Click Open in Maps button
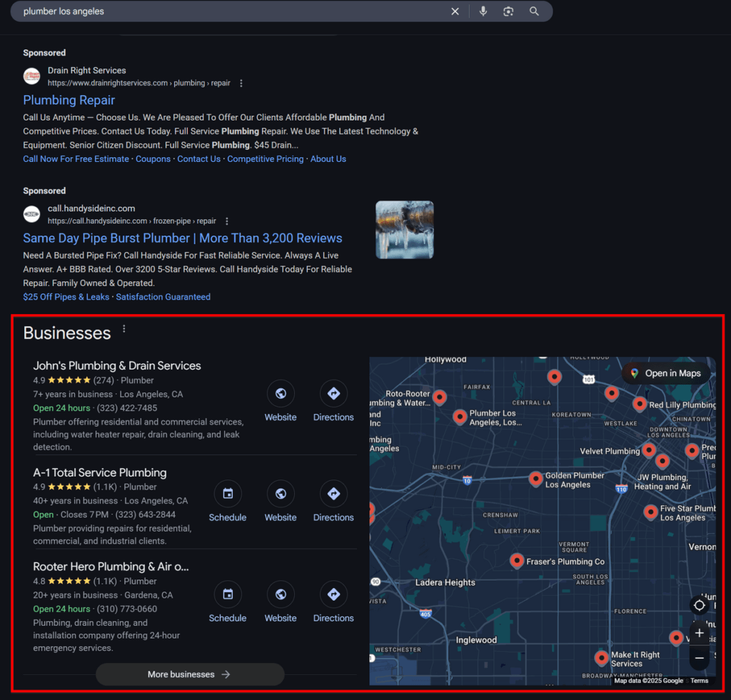Viewport: 731px width, 700px height. [x=666, y=373]
